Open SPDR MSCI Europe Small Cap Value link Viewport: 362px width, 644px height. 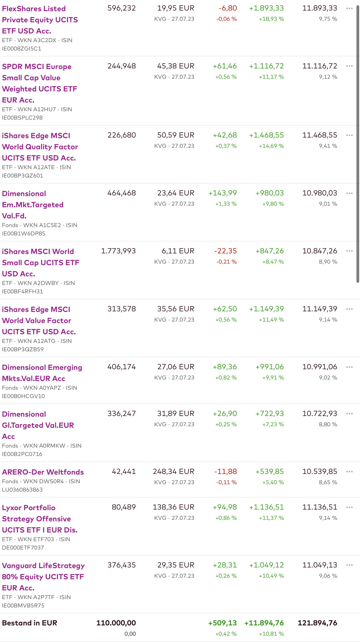point(39,83)
